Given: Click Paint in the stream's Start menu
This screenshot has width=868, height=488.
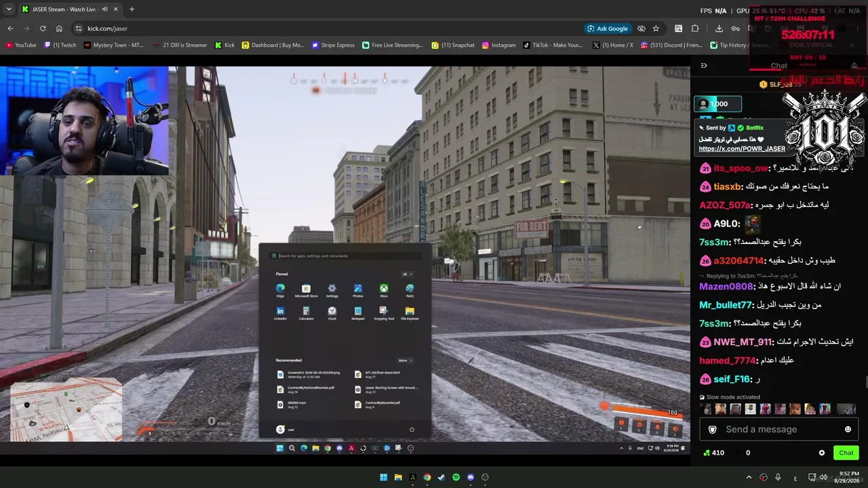Looking at the screenshot, I should pos(410,291).
